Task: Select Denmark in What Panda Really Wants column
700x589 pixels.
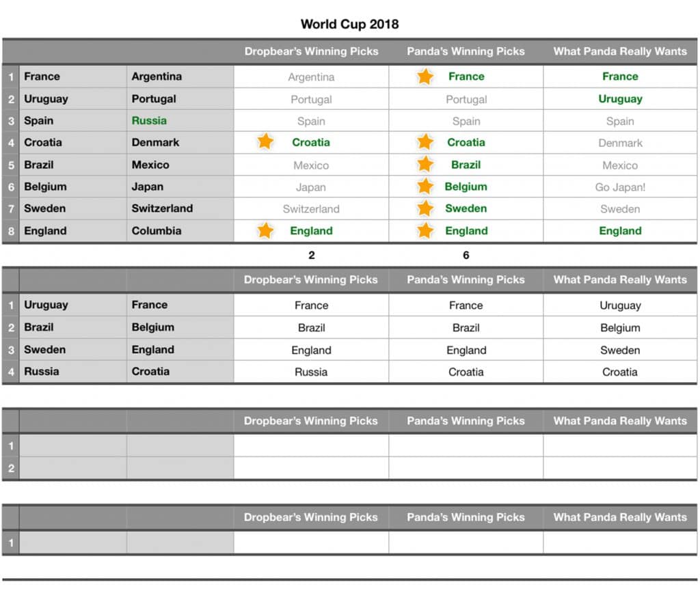Action: 620,143
